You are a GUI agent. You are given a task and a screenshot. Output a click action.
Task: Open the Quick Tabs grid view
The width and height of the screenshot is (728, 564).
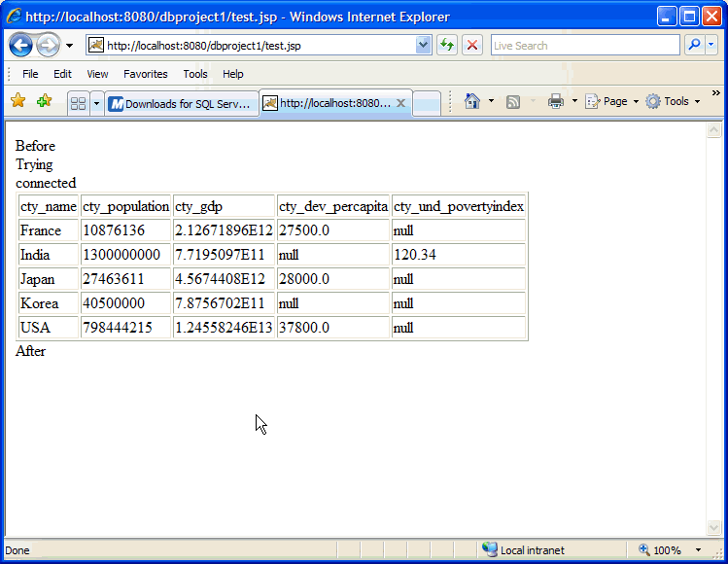[x=79, y=103]
